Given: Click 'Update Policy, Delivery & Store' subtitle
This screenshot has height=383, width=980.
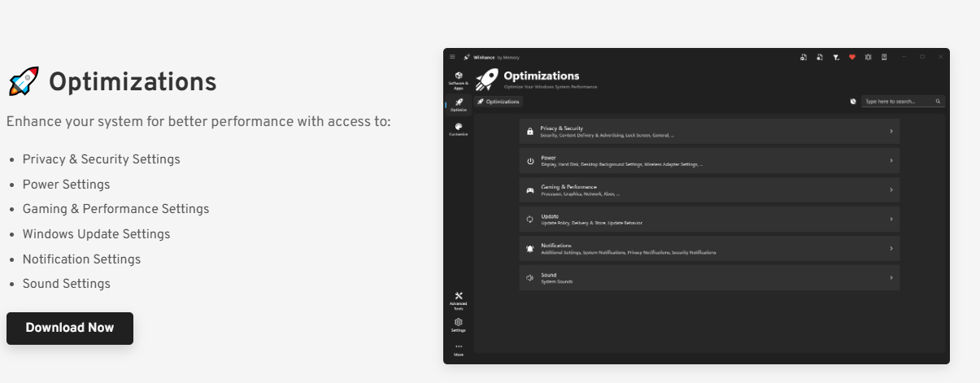Looking at the screenshot, I should tap(591, 223).
